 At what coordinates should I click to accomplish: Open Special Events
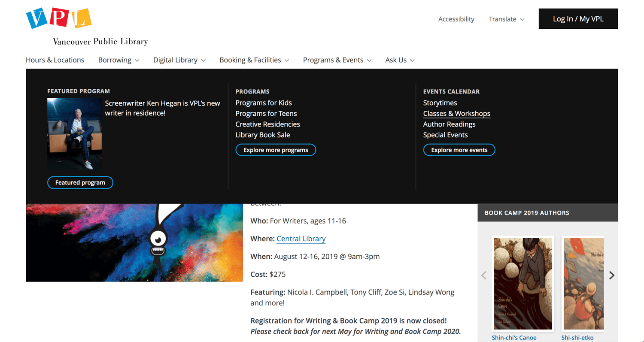coord(446,135)
